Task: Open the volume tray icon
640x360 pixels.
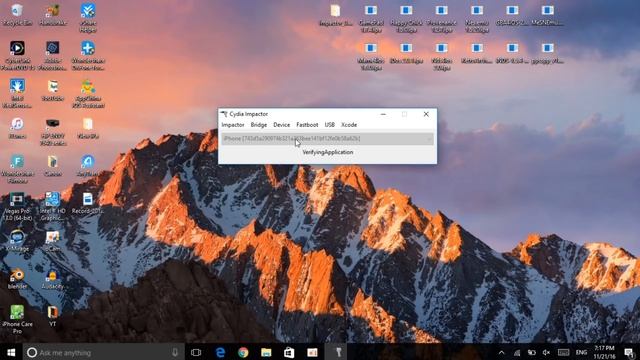Action: click(547, 353)
